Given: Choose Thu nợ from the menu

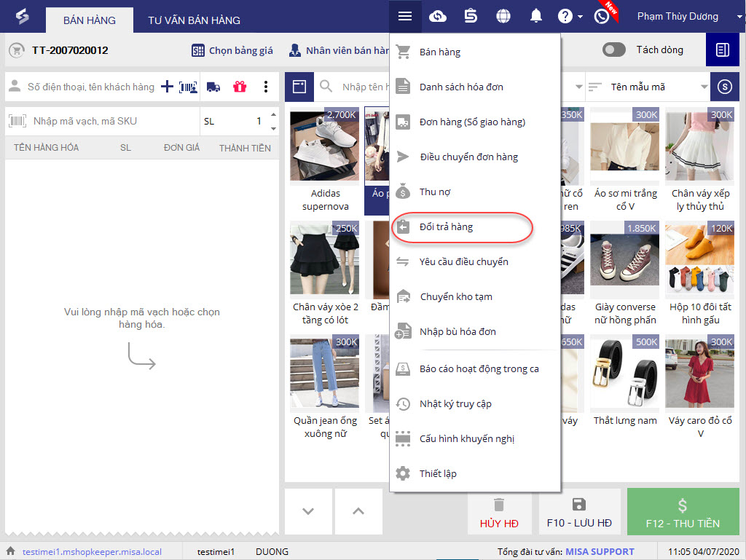Looking at the screenshot, I should point(475,192).
